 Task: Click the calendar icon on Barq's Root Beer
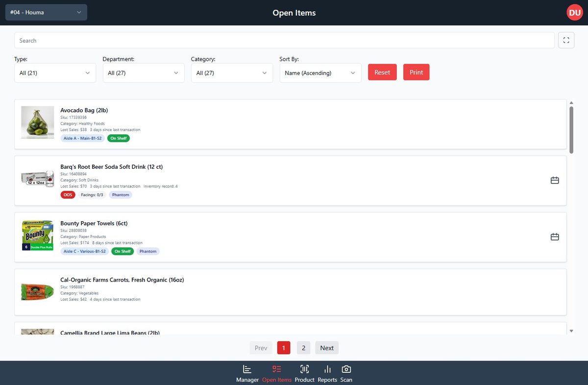554,180
